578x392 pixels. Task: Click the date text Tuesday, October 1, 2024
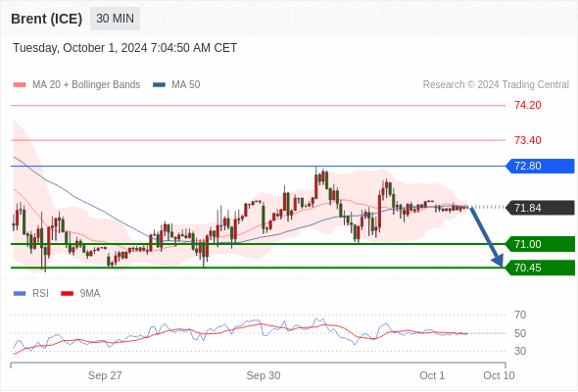click(80, 48)
